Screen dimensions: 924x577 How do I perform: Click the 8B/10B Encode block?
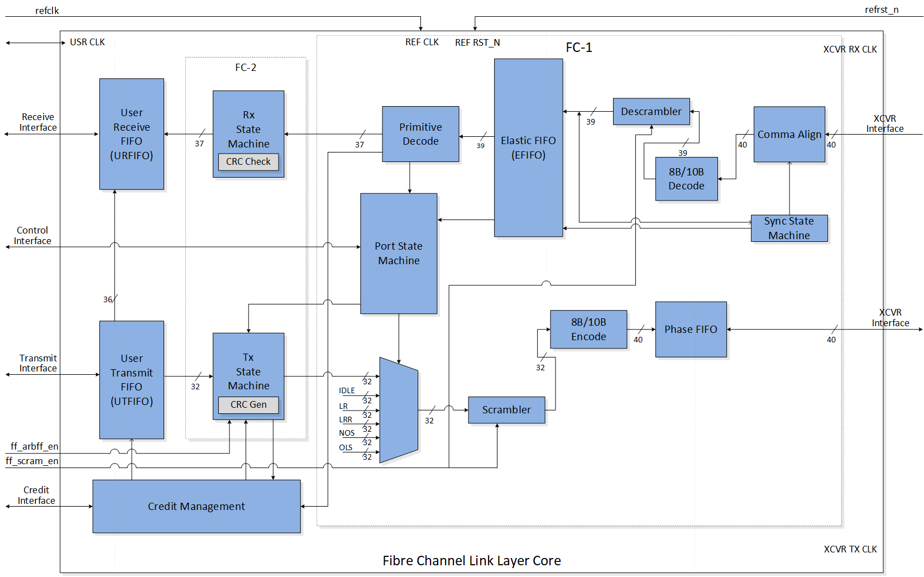point(588,330)
